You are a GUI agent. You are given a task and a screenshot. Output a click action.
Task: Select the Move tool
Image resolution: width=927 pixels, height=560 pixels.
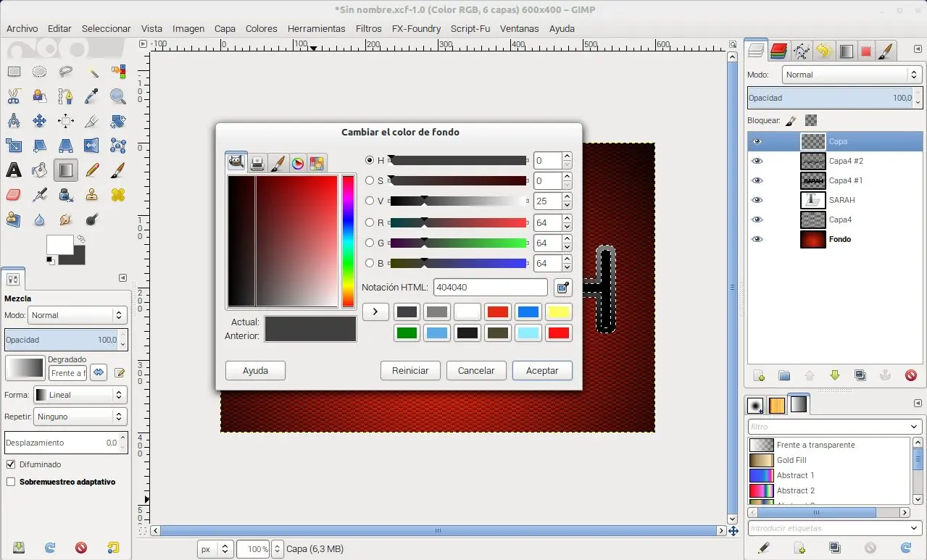click(x=39, y=121)
